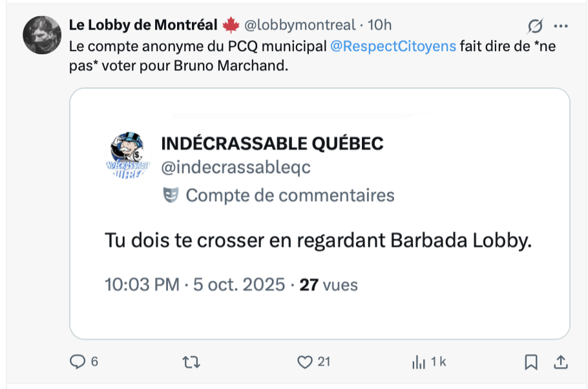Click the 10:03 PM · 5 oct. 2025 timestamp
The image size is (588, 389).
point(194,284)
